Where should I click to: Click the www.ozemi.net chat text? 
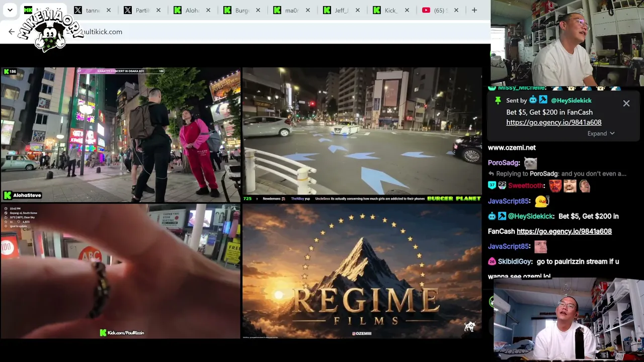coord(512,148)
